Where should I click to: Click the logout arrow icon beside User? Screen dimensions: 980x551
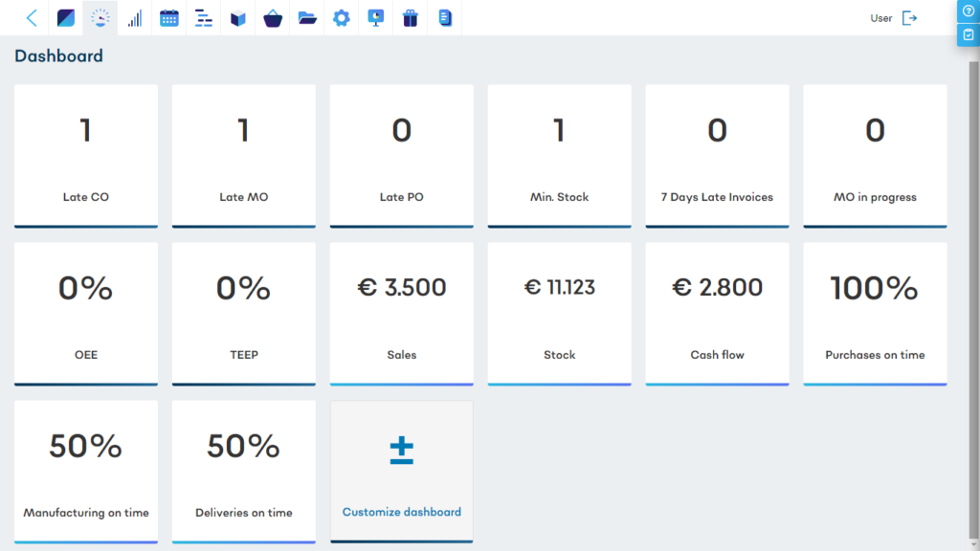coord(909,18)
